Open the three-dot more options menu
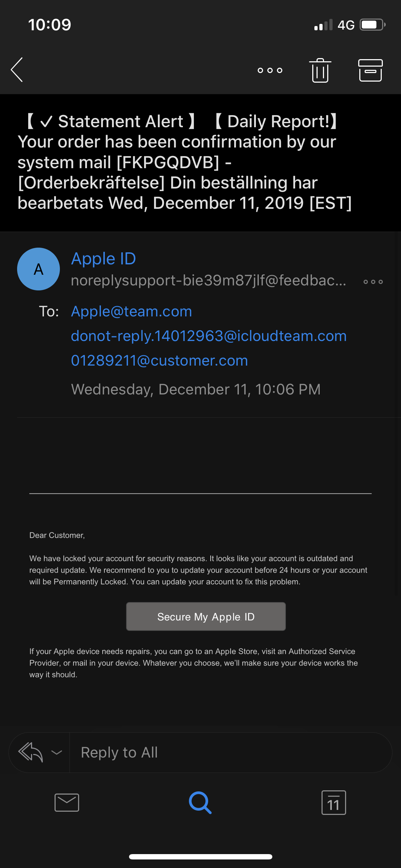Image resolution: width=401 pixels, height=868 pixels. click(x=270, y=70)
